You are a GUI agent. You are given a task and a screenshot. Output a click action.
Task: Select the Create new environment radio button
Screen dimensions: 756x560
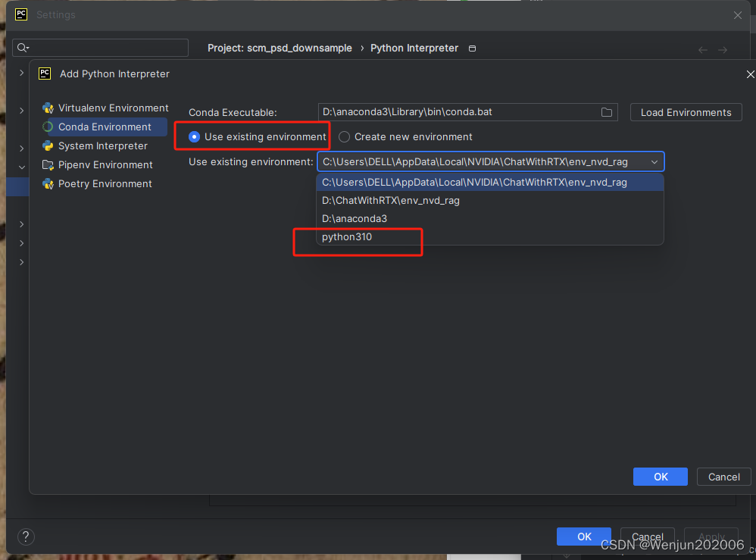tap(345, 136)
